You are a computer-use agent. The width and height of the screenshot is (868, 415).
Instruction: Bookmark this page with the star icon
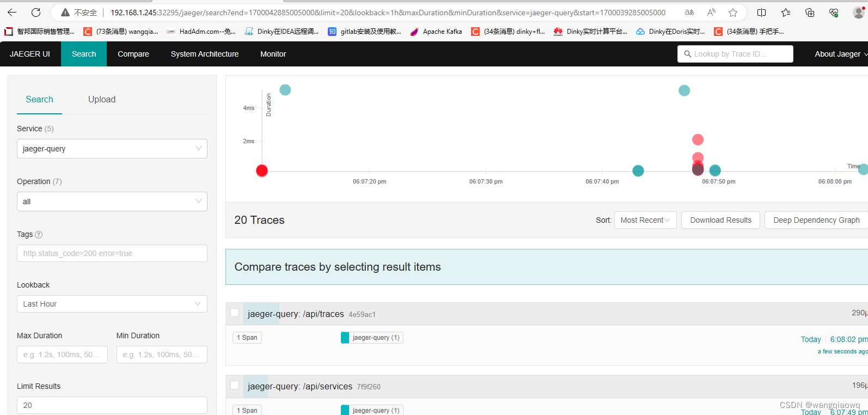pyautogui.click(x=733, y=13)
